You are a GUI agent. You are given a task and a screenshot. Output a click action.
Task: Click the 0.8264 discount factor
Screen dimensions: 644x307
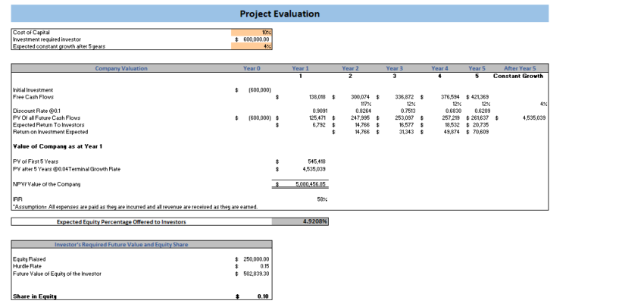point(363,111)
